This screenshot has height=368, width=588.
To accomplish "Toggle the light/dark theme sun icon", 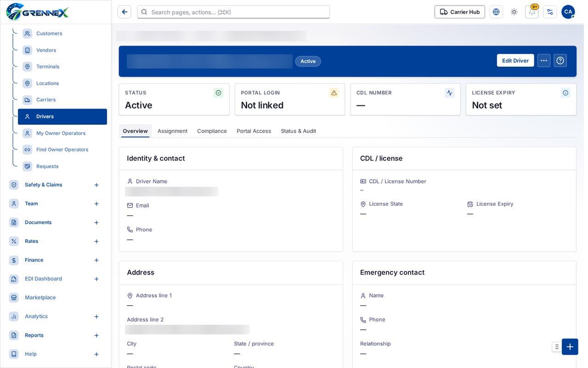I will pos(514,12).
